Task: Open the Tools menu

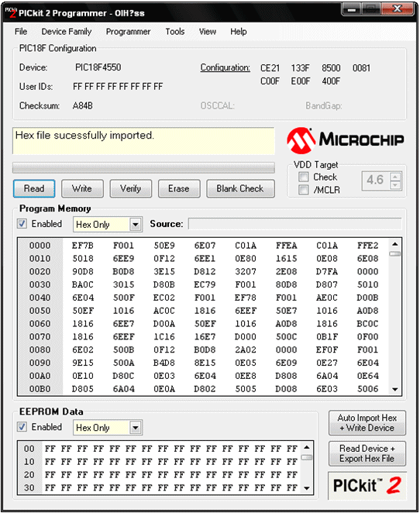Action: [174, 32]
